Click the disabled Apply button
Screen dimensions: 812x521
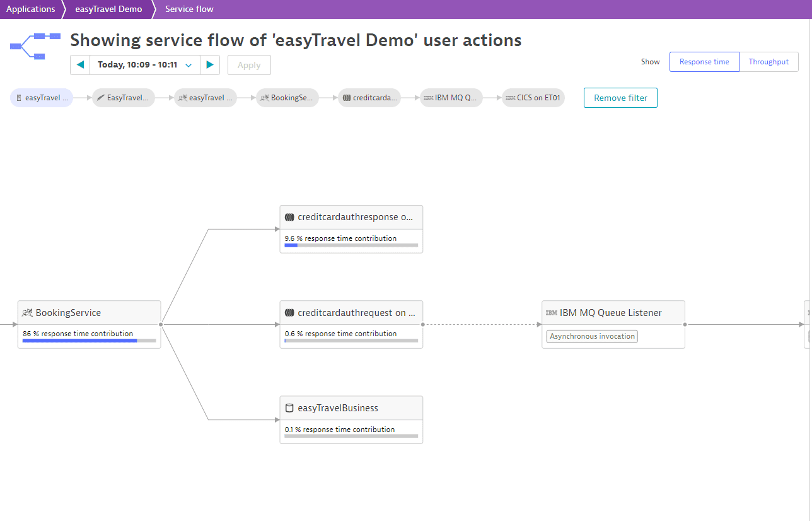tap(249, 65)
